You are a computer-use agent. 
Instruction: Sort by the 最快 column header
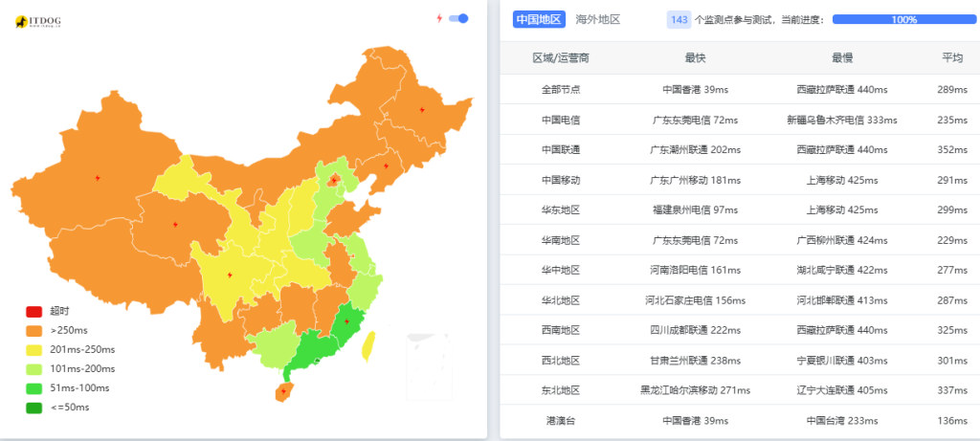click(x=695, y=58)
